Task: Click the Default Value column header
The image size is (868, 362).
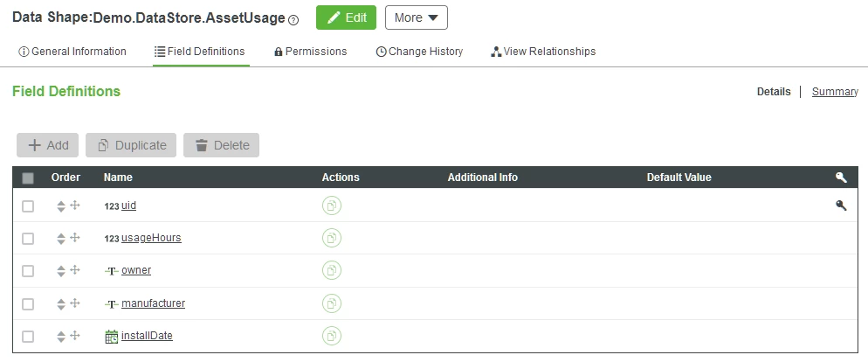Action: tap(679, 178)
